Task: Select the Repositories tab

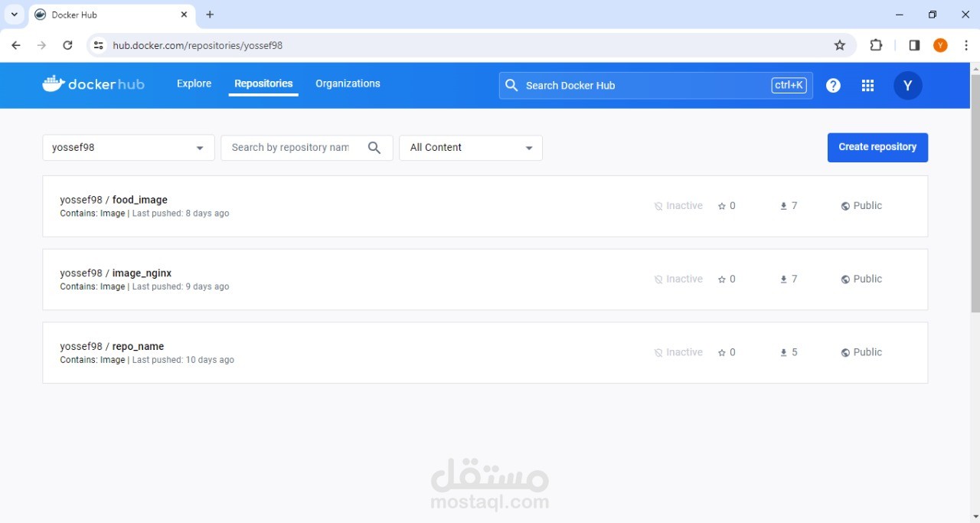Action: click(263, 83)
